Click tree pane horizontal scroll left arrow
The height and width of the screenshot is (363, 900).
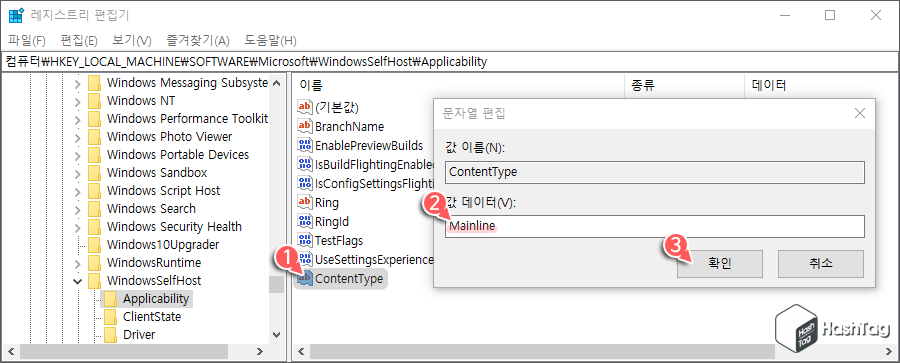11,352
